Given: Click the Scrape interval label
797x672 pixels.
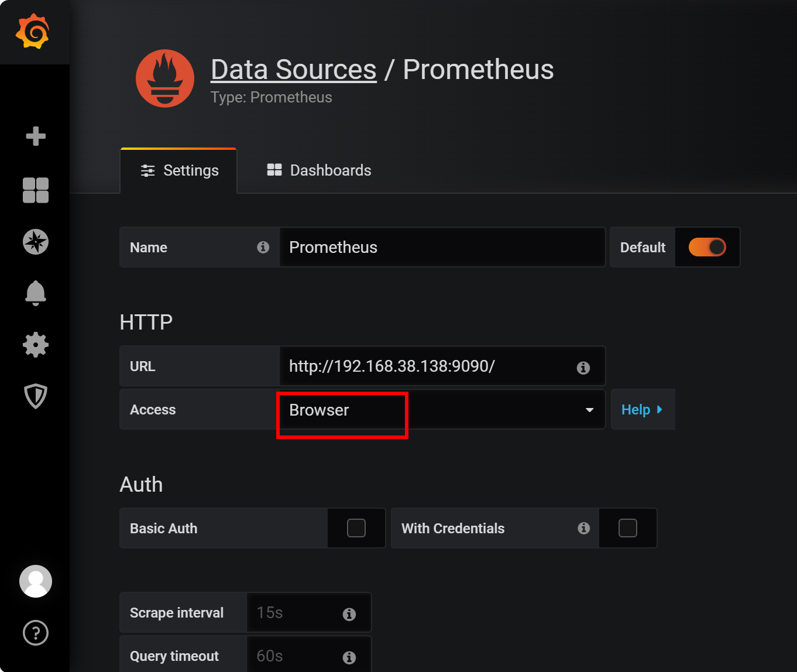Looking at the screenshot, I should (x=177, y=613).
